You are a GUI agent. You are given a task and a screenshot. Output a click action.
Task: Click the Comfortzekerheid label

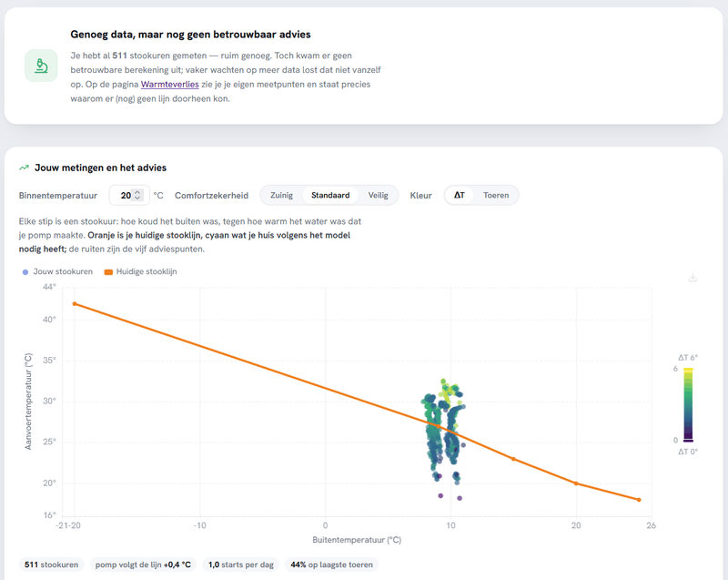tap(211, 196)
